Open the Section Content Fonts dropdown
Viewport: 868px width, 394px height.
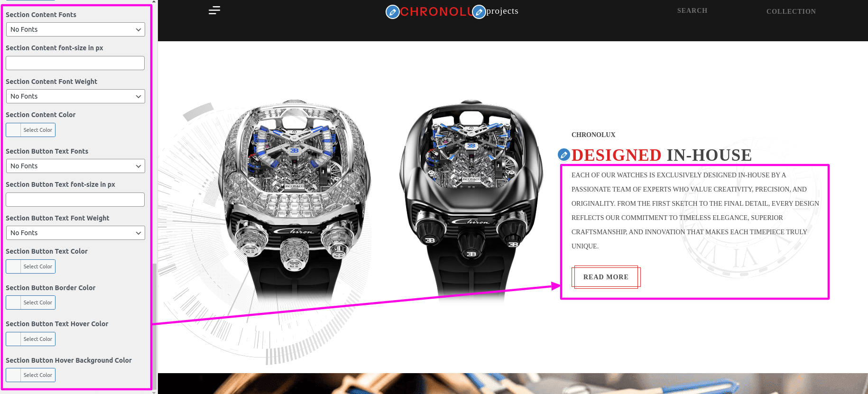pos(75,29)
